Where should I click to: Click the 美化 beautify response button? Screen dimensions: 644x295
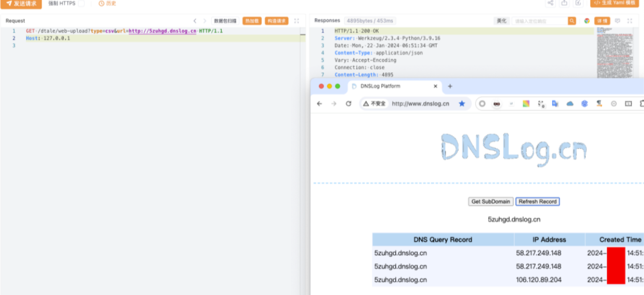tap(501, 21)
